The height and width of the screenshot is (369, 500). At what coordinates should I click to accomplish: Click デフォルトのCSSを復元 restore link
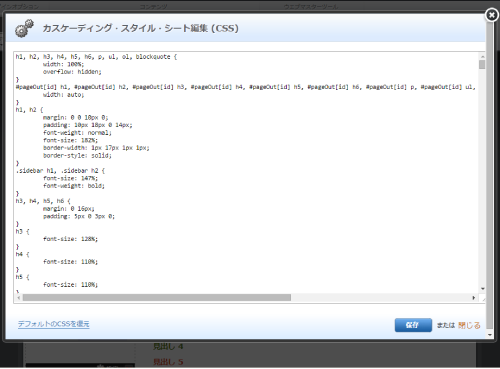(54, 324)
